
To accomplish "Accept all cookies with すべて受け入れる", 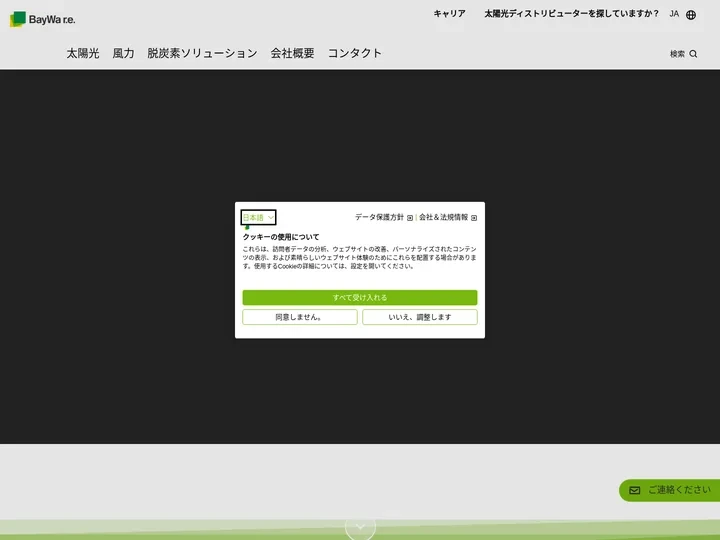I will click(x=360, y=298).
